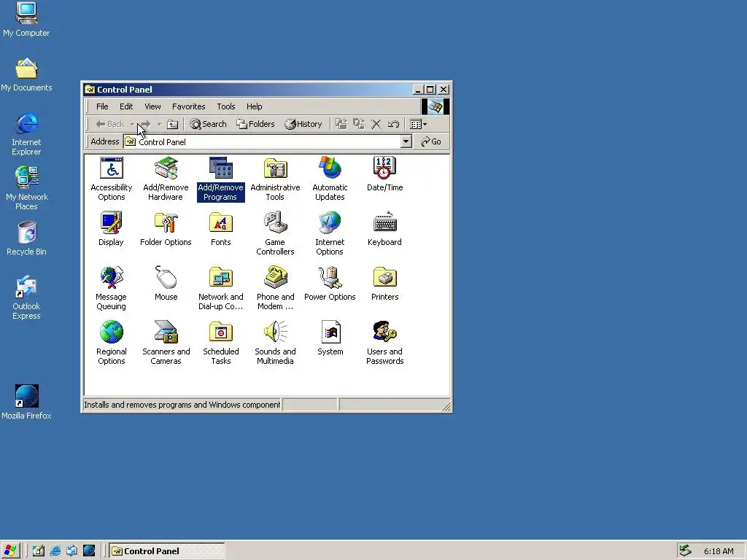
Task: Open the Favorites menu
Action: point(189,106)
